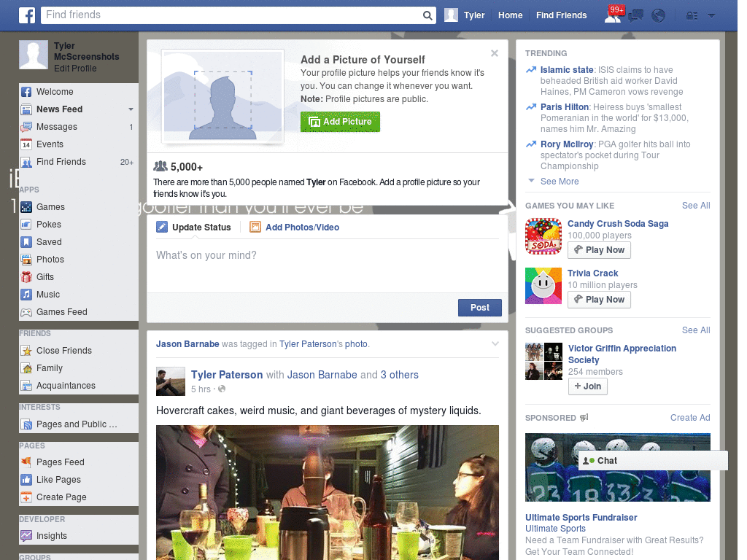Click the sidebar profile picture thumbnail
Image resolution: width=747 pixels, height=560 pixels.
tap(34, 55)
